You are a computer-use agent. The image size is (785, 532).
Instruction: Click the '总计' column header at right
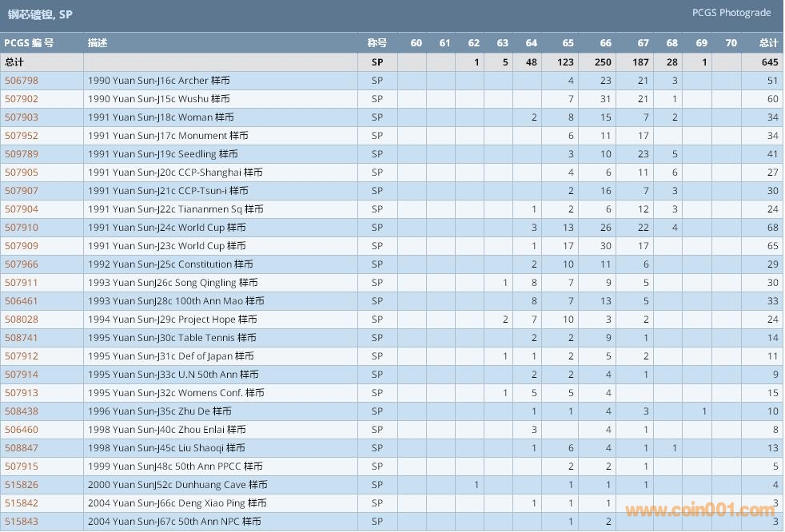tap(768, 43)
